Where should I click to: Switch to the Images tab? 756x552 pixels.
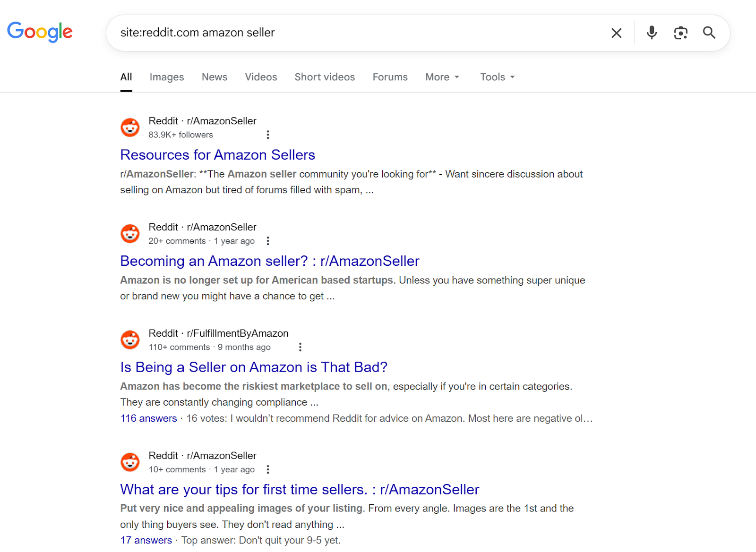tap(166, 77)
